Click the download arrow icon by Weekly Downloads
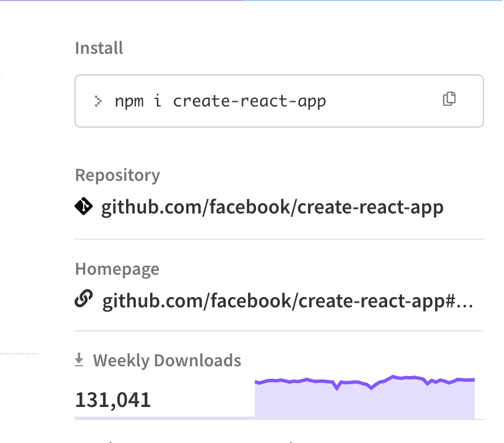The image size is (504, 443). 80,360
